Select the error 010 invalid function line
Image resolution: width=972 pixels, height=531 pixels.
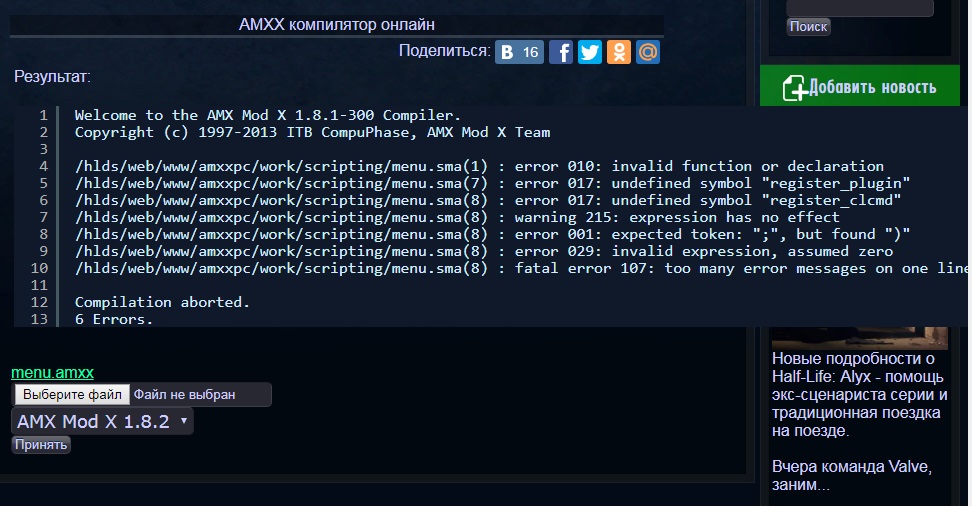479,166
